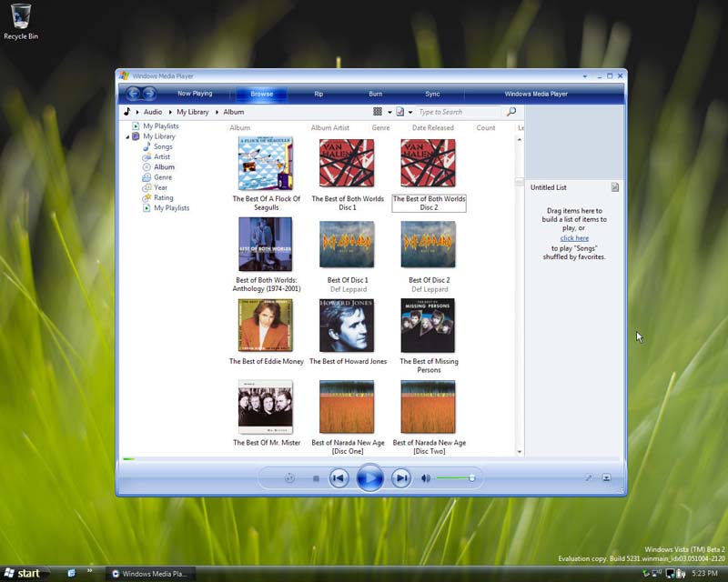Click the Untitled List pane options icon
This screenshot has height=582, width=728.
[615, 187]
